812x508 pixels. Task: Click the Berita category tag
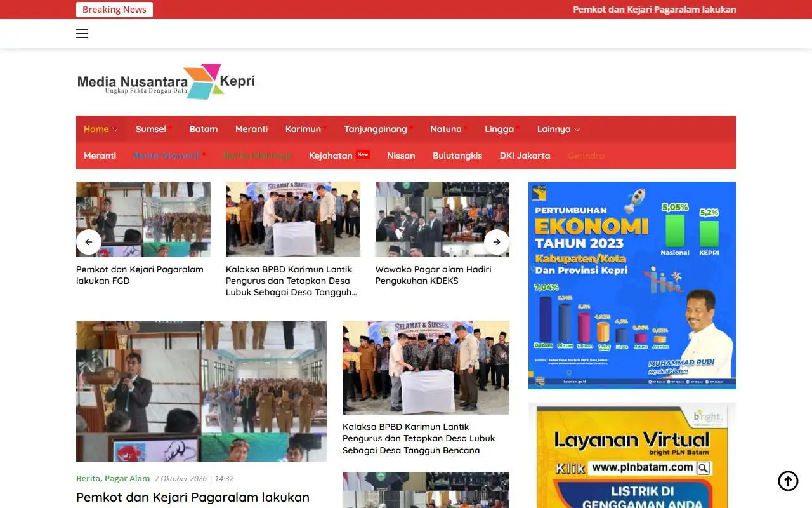pyautogui.click(x=88, y=478)
